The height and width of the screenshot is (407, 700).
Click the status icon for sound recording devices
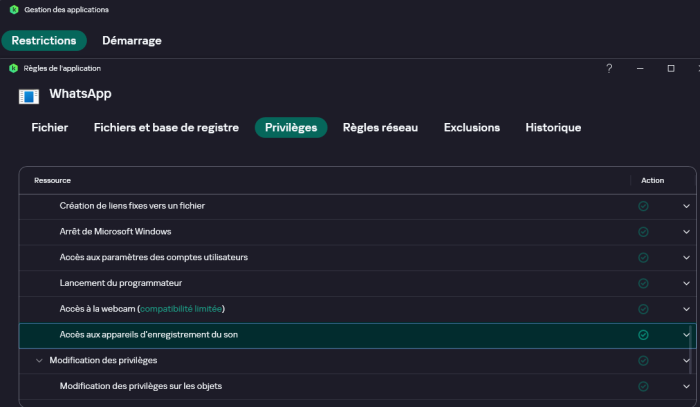pyautogui.click(x=643, y=335)
